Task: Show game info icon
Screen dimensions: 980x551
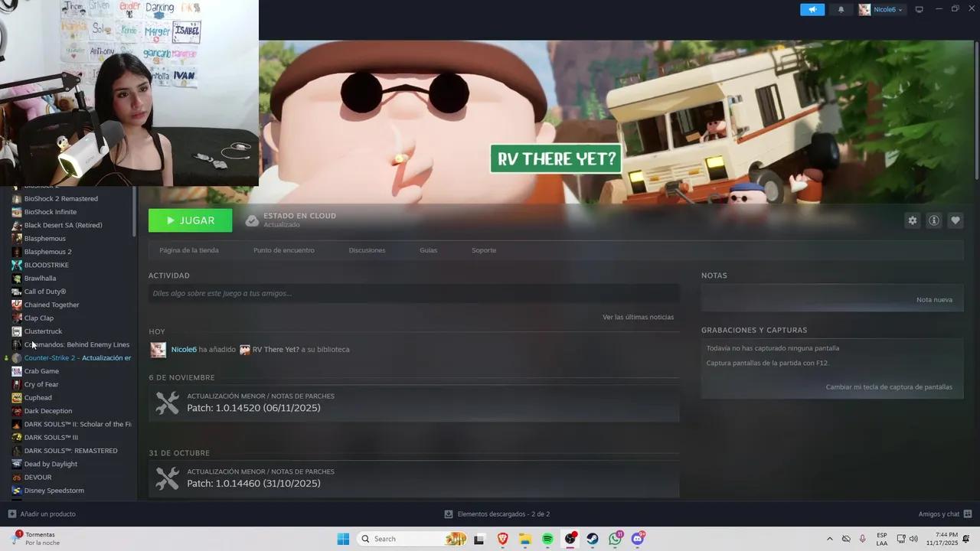Action: tap(934, 220)
